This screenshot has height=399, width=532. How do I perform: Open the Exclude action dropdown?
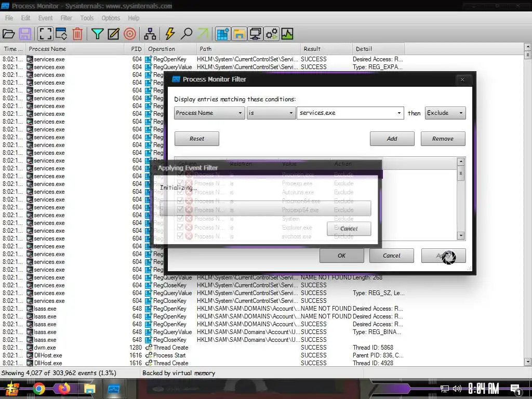click(x=445, y=113)
